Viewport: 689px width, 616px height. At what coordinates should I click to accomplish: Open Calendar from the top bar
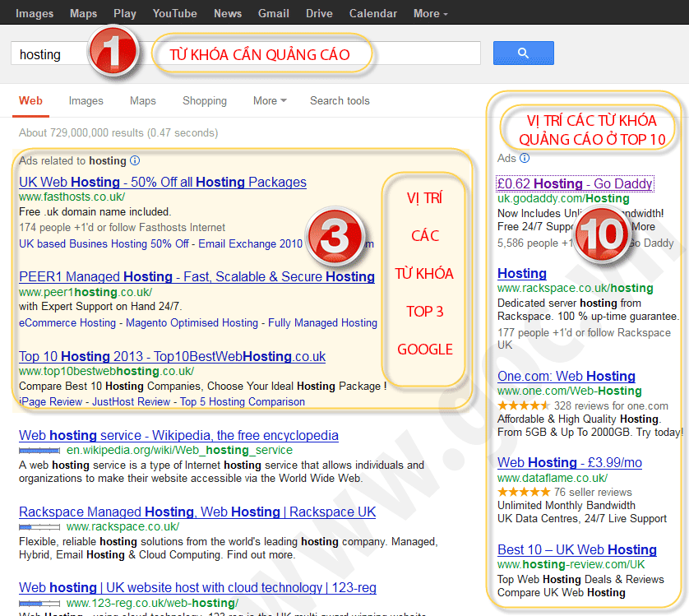(x=373, y=14)
